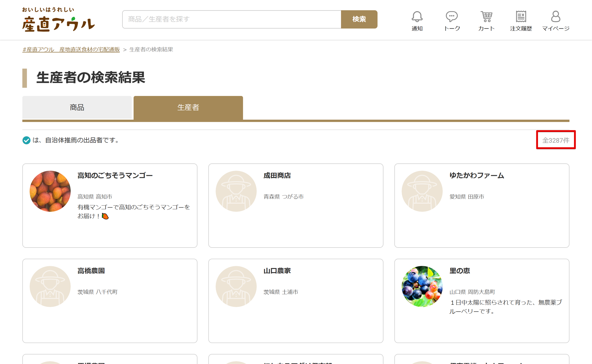Click the 生産者の検索結果 breadcrumb text
Screen dimensions: 592x364
(x=151, y=50)
